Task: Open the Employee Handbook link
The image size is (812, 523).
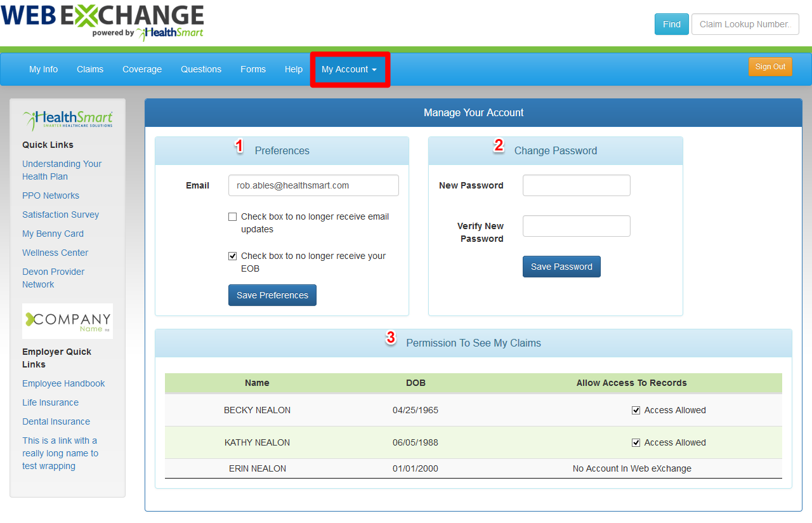Action: tap(63, 383)
